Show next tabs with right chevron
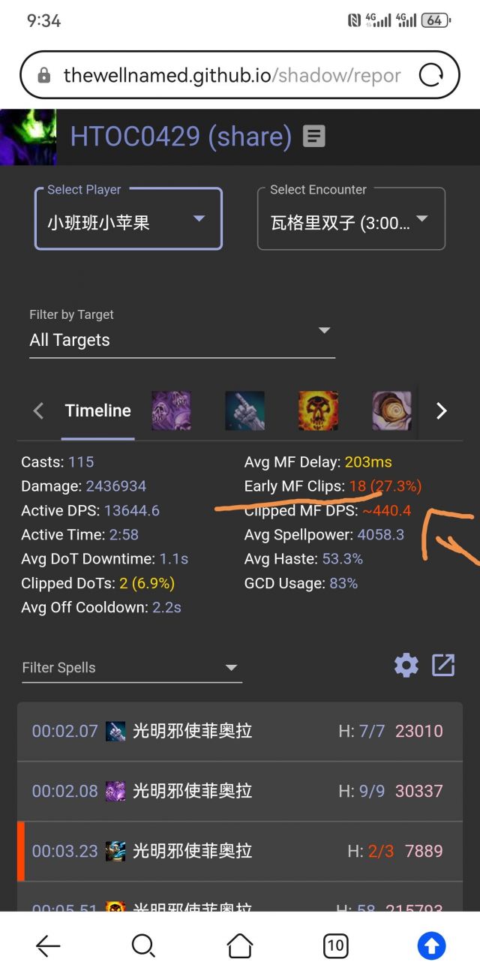 pos(442,411)
